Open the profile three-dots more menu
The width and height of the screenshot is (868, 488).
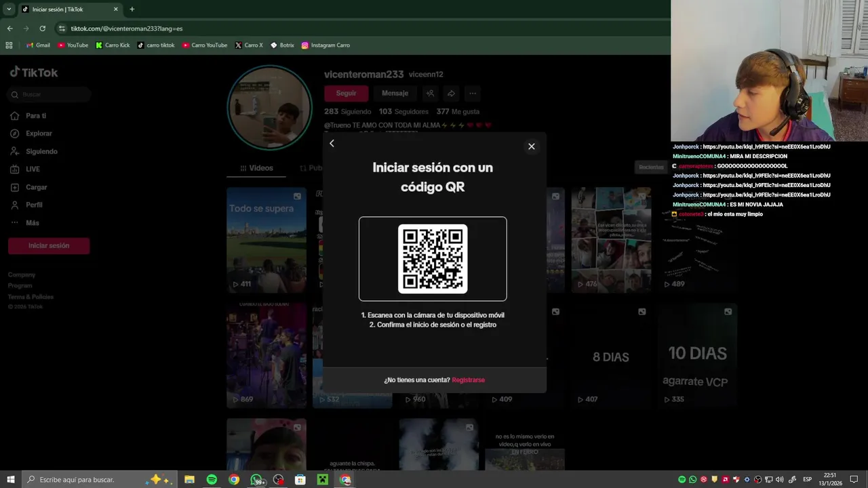point(473,94)
